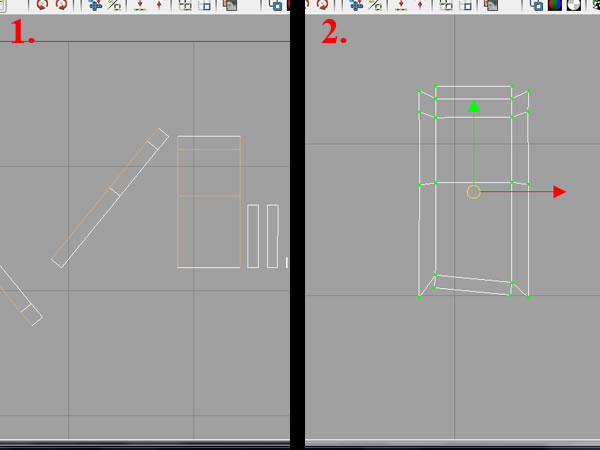Toggle percent snap in left screenshot toolbar
This screenshot has height=450, width=600.
tap(114, 5)
